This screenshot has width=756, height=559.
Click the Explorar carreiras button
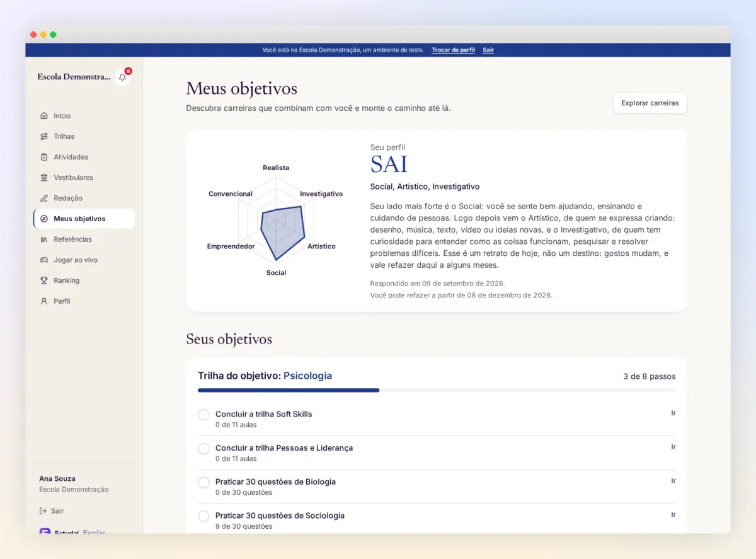pyautogui.click(x=650, y=103)
